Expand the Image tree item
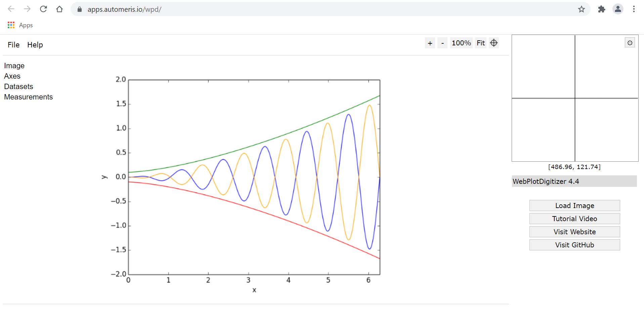Viewport: 644px width, 325px height. coord(14,66)
